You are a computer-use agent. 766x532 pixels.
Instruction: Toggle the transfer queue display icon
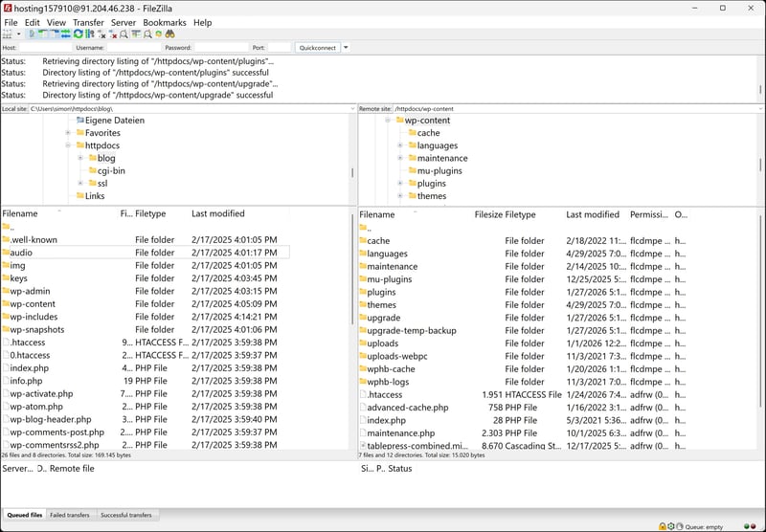pyautogui.click(x=65, y=33)
